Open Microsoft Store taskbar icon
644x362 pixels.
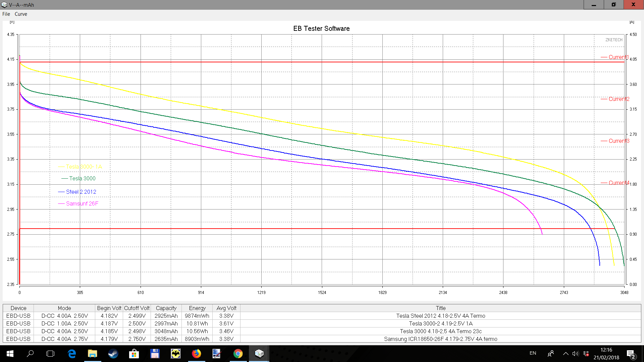point(134,354)
